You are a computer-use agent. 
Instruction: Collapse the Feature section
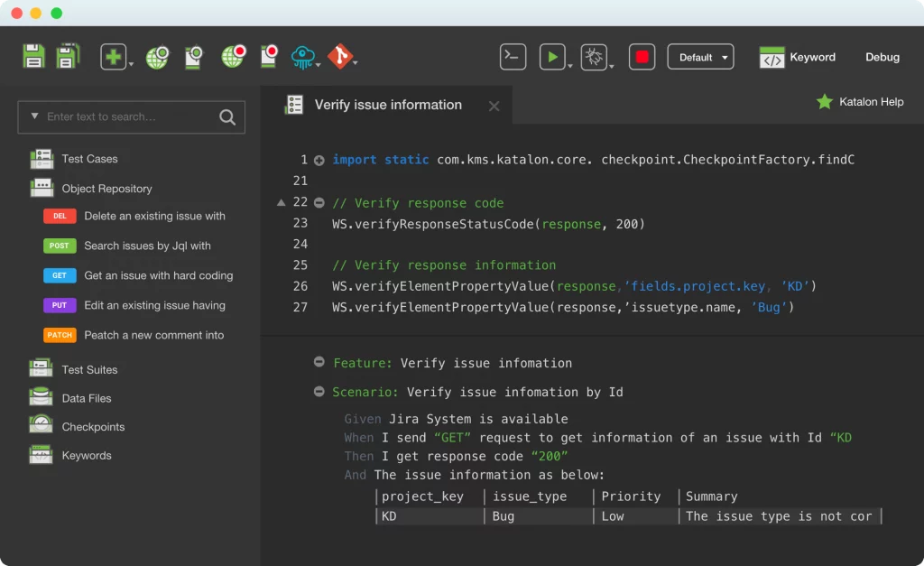pyautogui.click(x=319, y=362)
